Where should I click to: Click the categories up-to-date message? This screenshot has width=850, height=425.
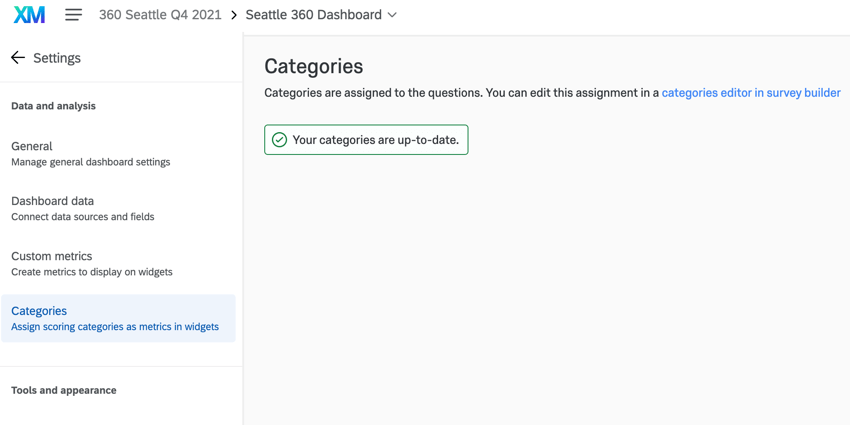[375, 140]
